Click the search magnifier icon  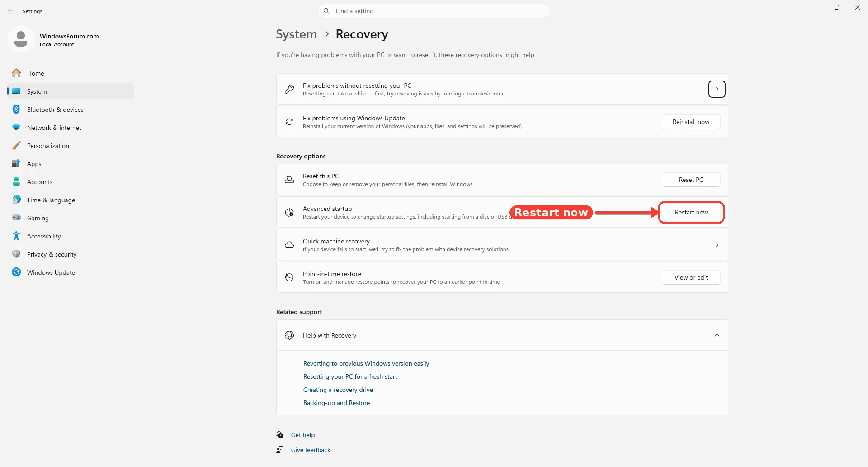click(x=326, y=11)
